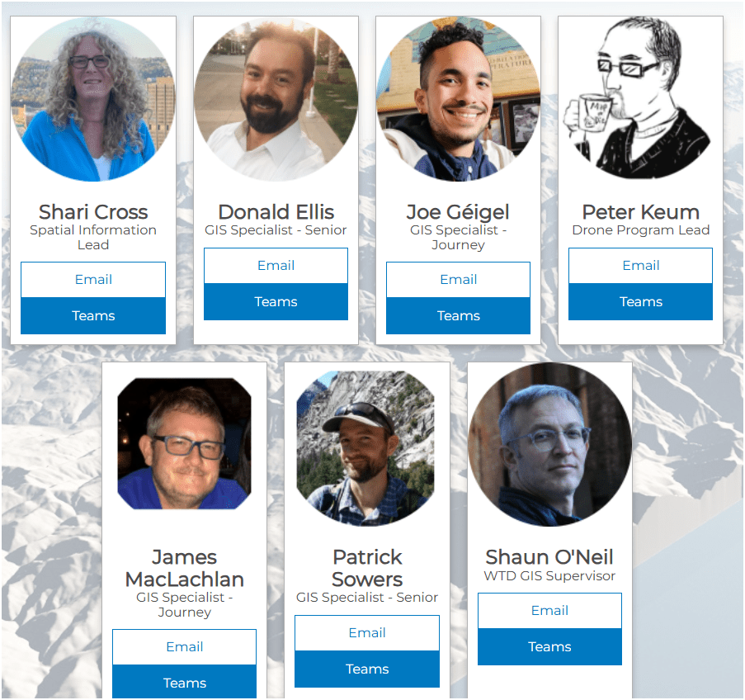Email Peter Keum
The height and width of the screenshot is (700, 745).
641,266
